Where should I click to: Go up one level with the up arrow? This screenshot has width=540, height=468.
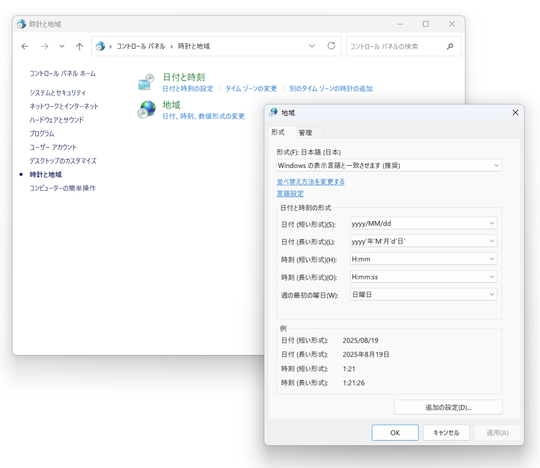[80, 46]
